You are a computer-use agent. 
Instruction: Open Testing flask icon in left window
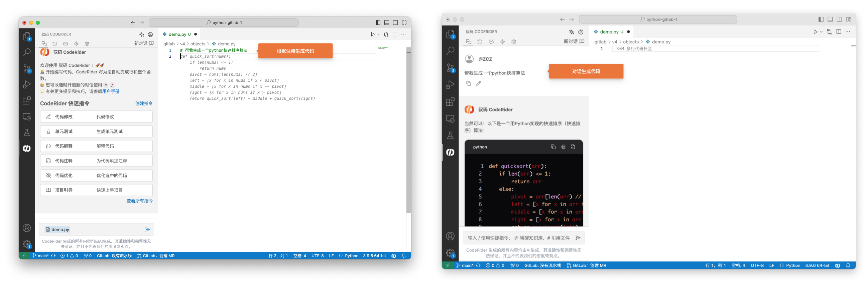27,132
